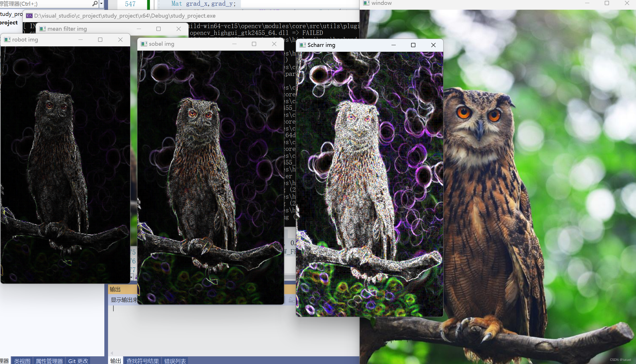Click the owl 'window' title icon
The height and width of the screenshot is (364, 636).
pos(366,3)
